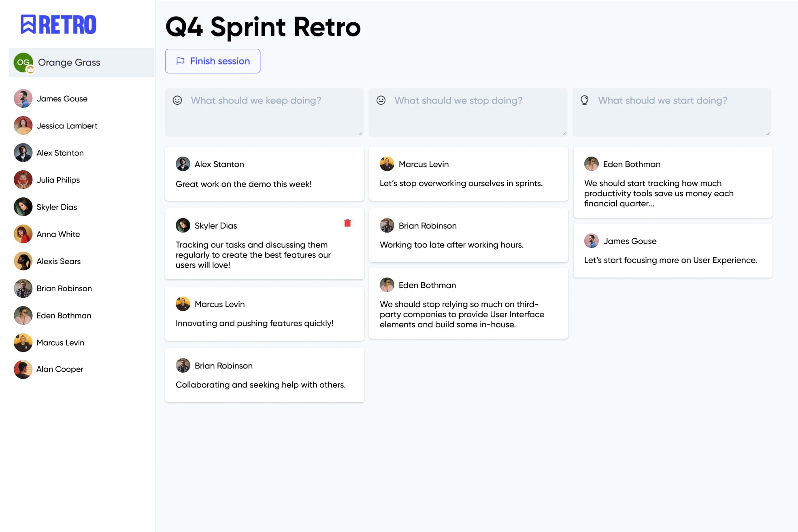
Task: Open Anna White's sidebar entry
Action: point(58,234)
